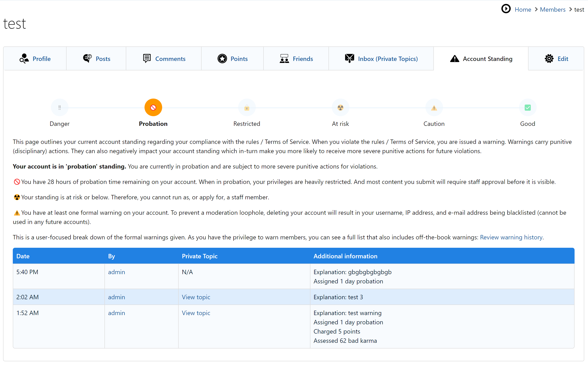Click the Restricted padlock standing marker
Viewport: 588px width, 367px height.
[x=247, y=108]
